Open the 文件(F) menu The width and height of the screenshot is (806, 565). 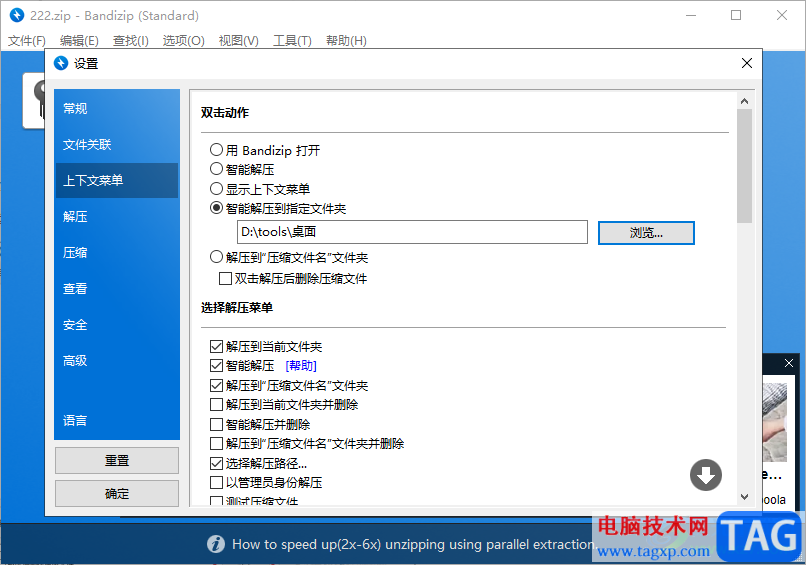tap(27, 41)
